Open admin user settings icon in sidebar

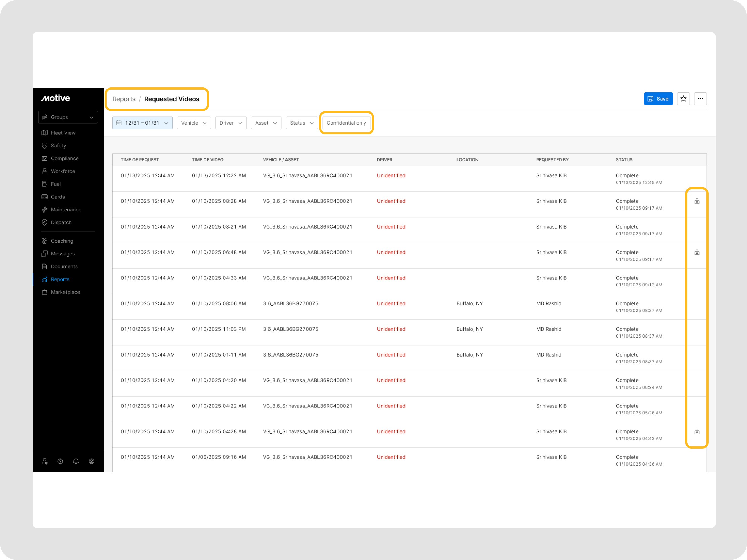point(45,461)
